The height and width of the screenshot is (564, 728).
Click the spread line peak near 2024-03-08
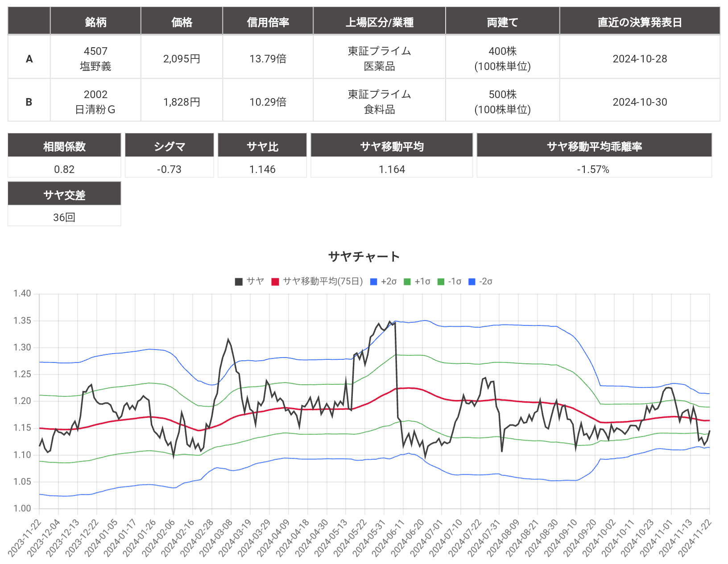coord(228,339)
